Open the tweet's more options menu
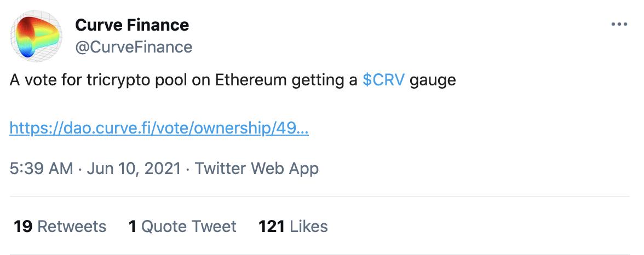Screen dimensions: 644x255 click(619, 25)
